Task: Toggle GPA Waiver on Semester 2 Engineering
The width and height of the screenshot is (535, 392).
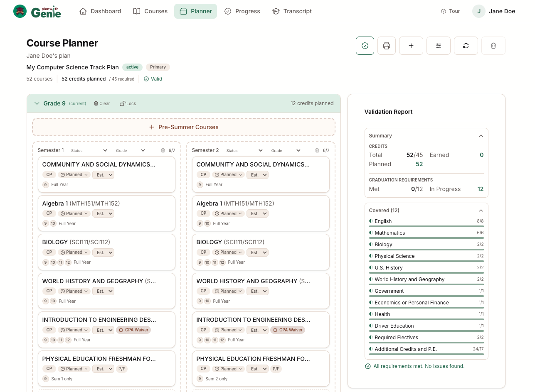Action: (288, 330)
